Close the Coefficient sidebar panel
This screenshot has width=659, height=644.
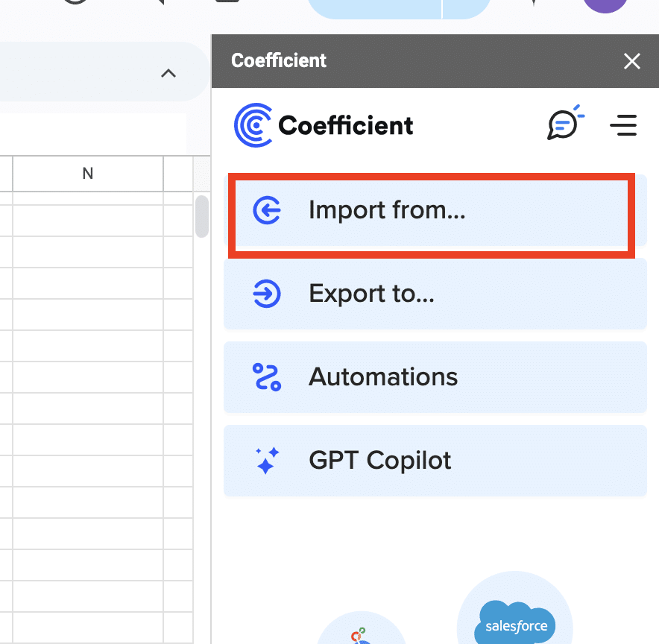[x=631, y=61]
